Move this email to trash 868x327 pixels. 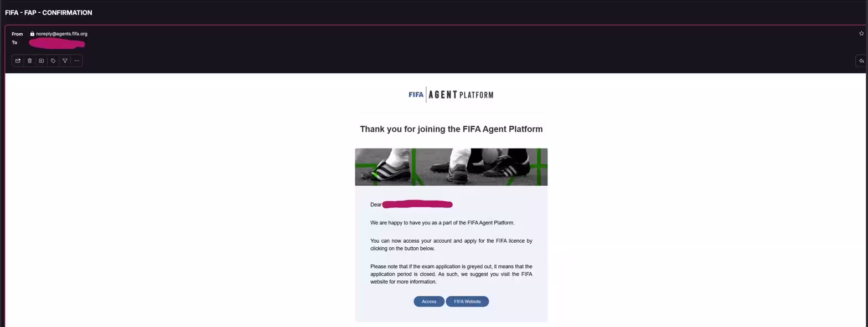[x=30, y=60]
